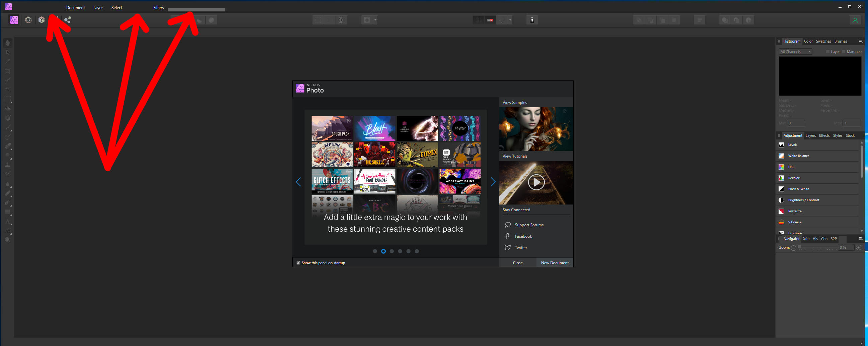Toggle Force Pixel Alignment in toolbar
The image size is (868, 346).
[478, 20]
